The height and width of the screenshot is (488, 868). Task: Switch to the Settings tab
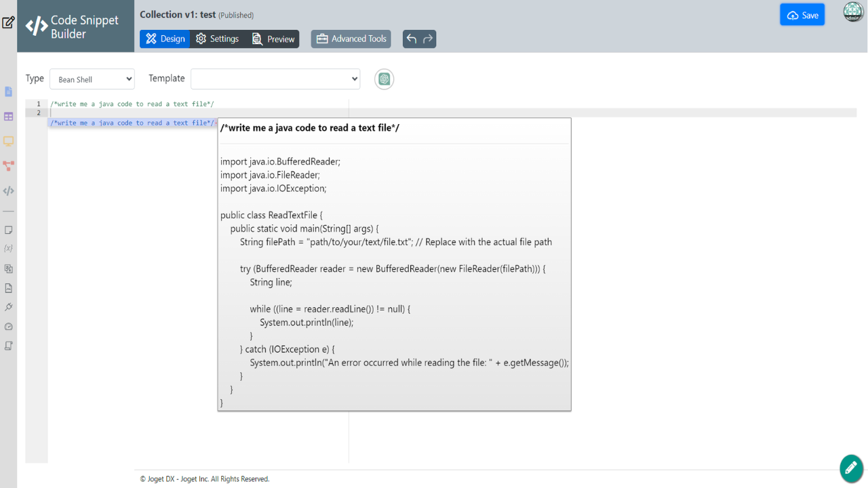218,39
